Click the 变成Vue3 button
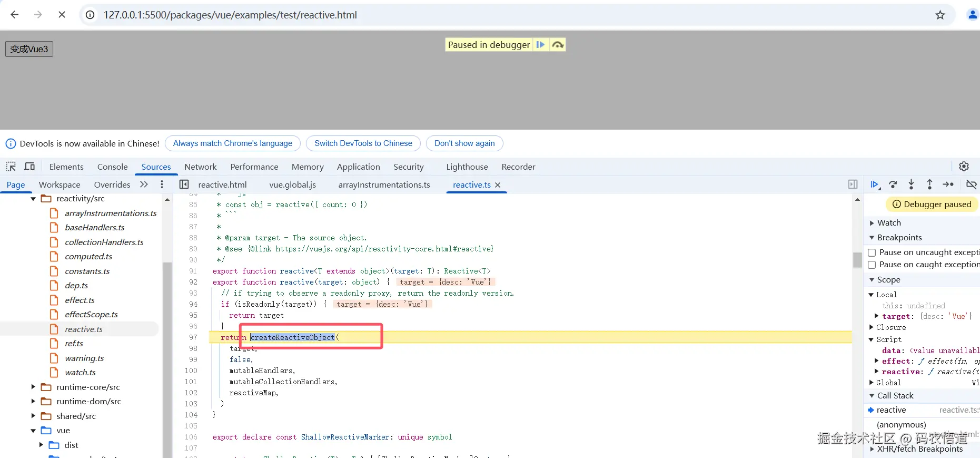The image size is (980, 458). (x=29, y=49)
